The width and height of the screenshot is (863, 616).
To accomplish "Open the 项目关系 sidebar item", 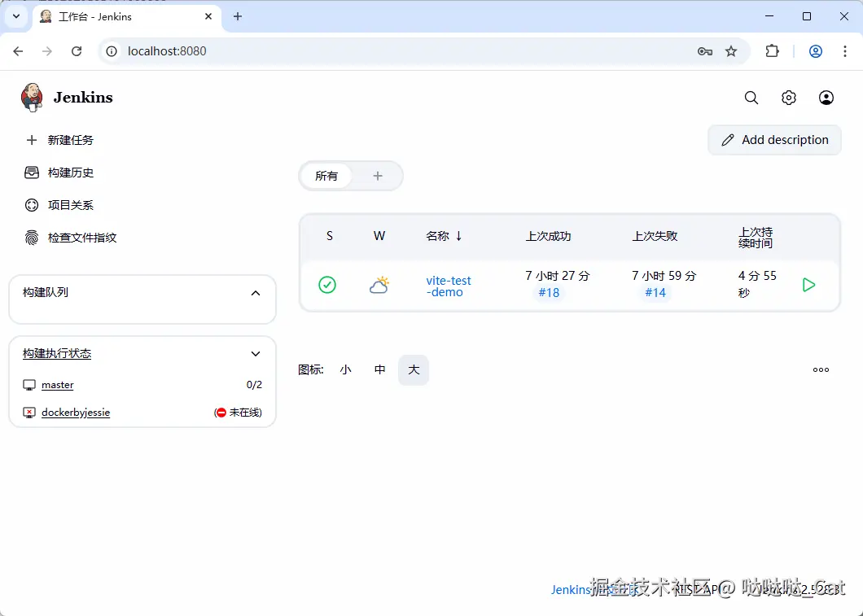I will pyautogui.click(x=60, y=205).
